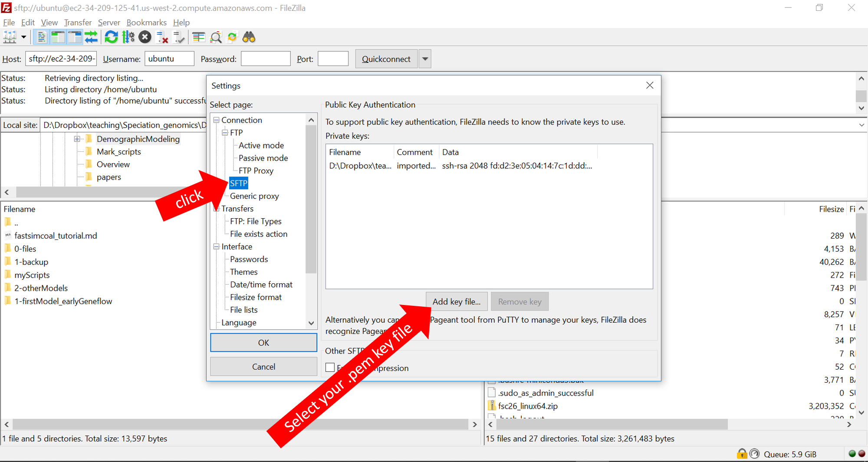868x462 pixels.
Task: Toggle processing of the transfer queue
Action: pos(128,37)
